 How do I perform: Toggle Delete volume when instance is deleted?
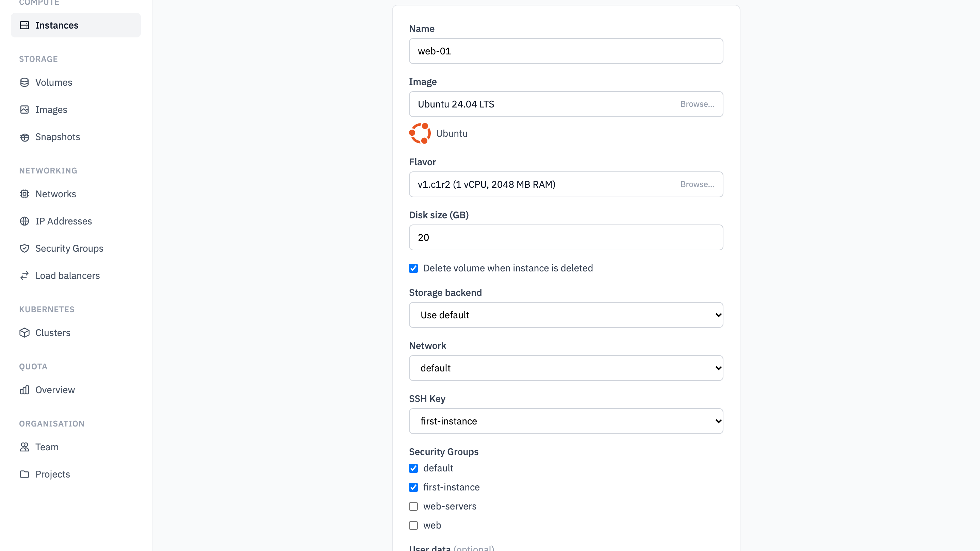[x=413, y=268]
